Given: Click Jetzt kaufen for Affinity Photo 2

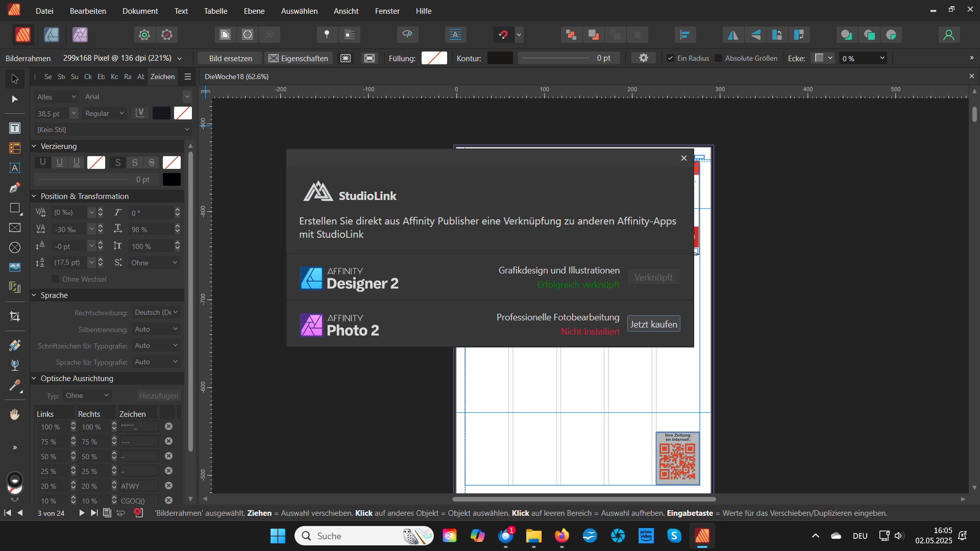Looking at the screenshot, I should click(653, 324).
